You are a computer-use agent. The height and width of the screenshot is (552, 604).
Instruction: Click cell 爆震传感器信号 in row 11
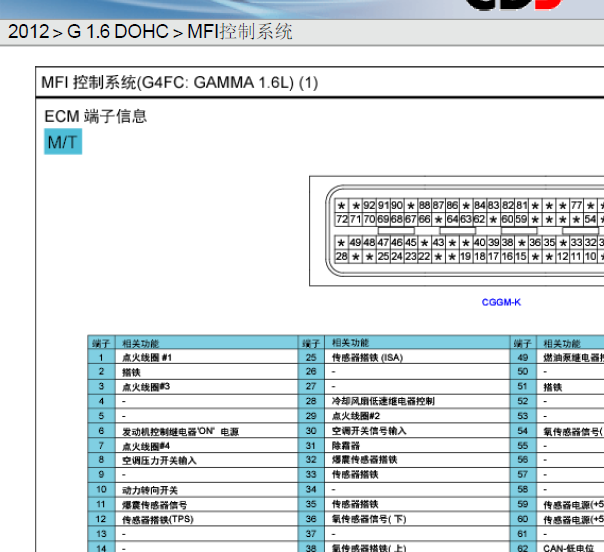(206, 505)
